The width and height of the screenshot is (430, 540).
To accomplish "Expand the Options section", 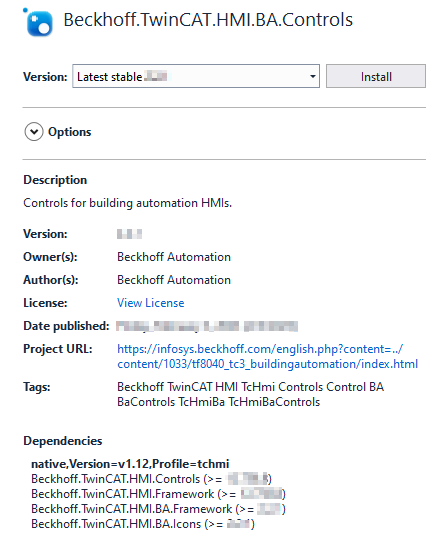I will click(34, 132).
